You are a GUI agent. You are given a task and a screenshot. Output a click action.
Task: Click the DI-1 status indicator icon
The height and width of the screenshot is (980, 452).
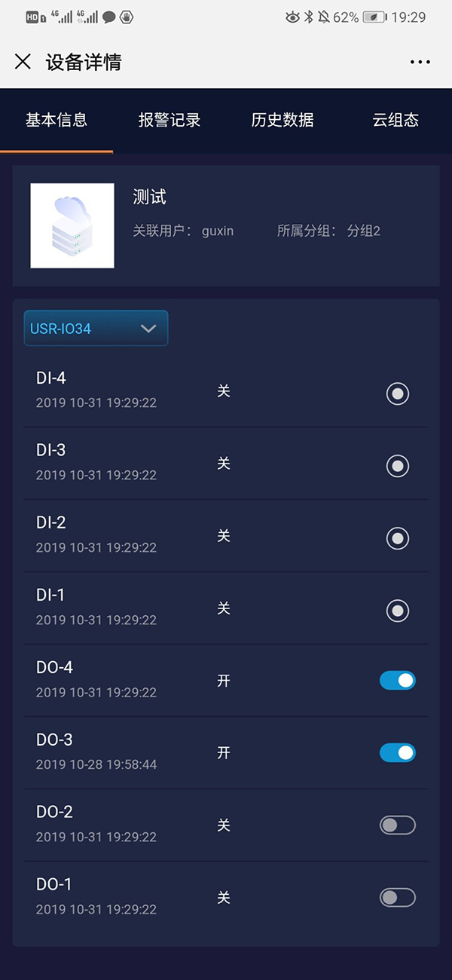point(398,611)
